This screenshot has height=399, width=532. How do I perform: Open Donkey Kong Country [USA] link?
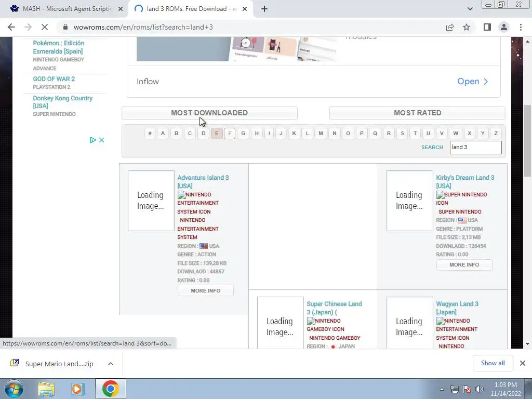(62, 102)
